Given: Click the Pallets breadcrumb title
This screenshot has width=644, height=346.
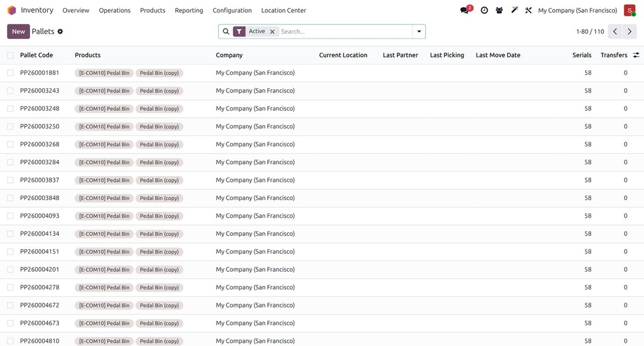Looking at the screenshot, I should [x=43, y=31].
